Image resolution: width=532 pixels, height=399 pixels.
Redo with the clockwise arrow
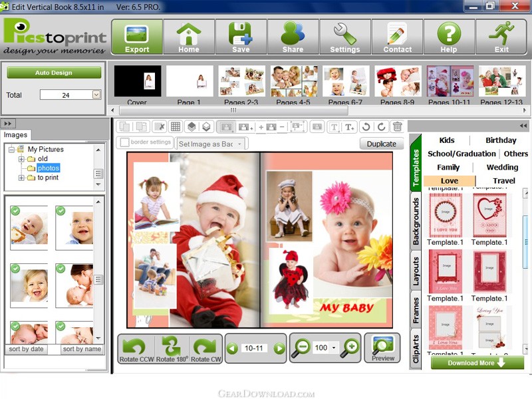(381, 127)
